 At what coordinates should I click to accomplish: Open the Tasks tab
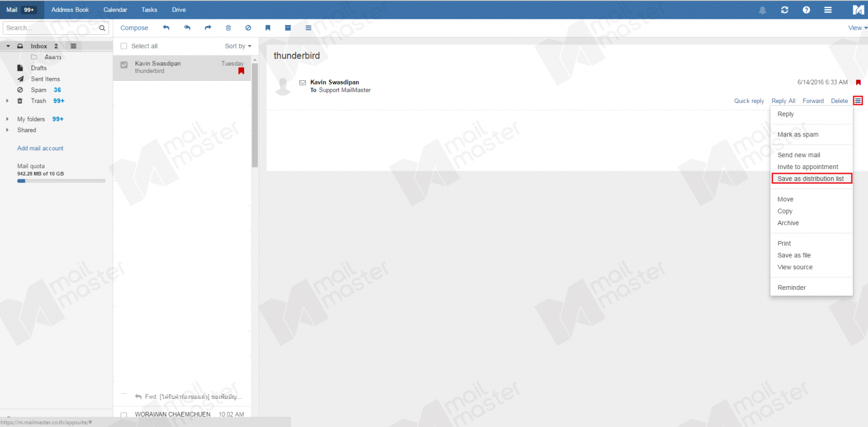[149, 10]
